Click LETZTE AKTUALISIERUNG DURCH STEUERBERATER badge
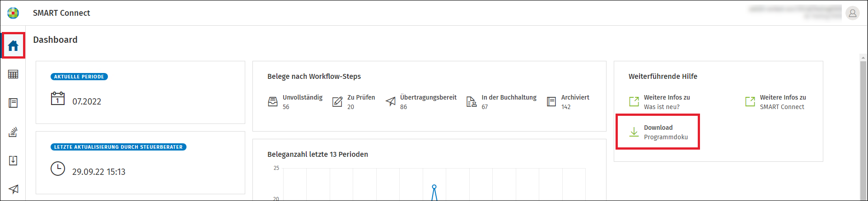The image size is (868, 201). 118,147
